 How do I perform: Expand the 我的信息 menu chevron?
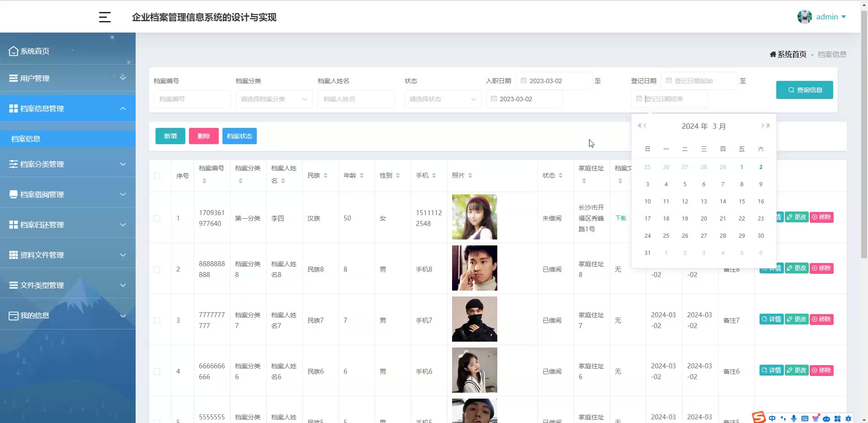point(123,315)
